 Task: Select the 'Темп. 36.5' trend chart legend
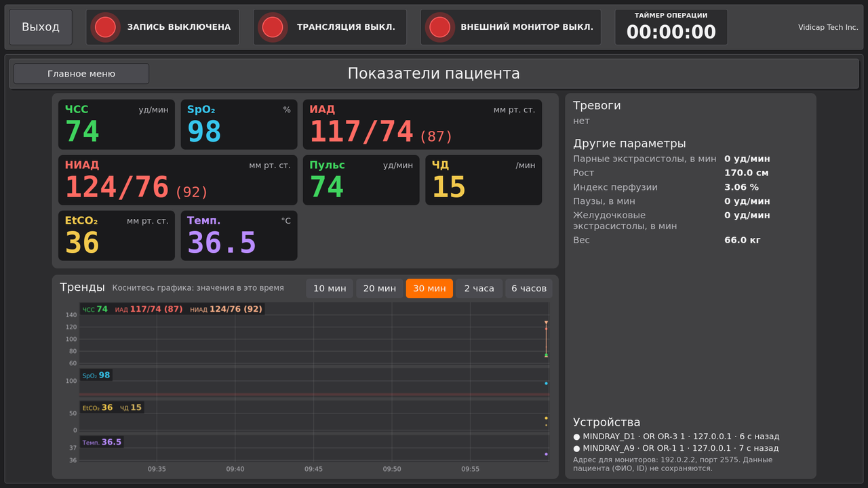(x=102, y=443)
